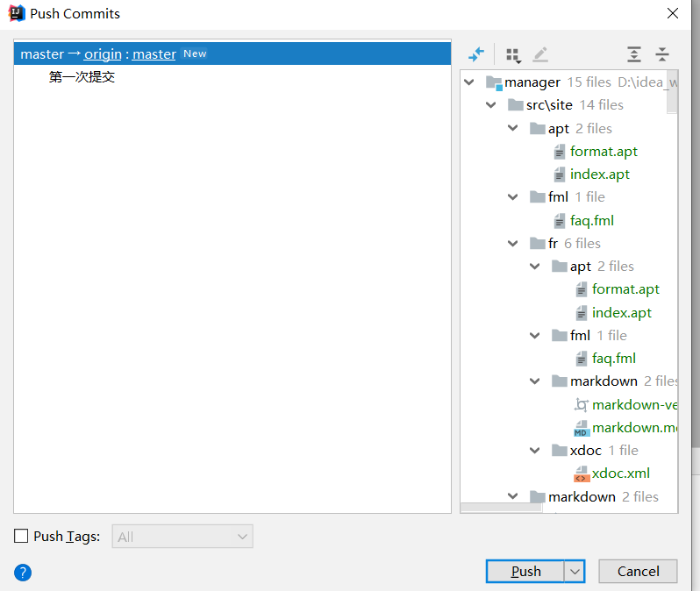Screen dimensions: 700x591
Task: Open the Push button dropdown arrow
Action: [x=575, y=572]
